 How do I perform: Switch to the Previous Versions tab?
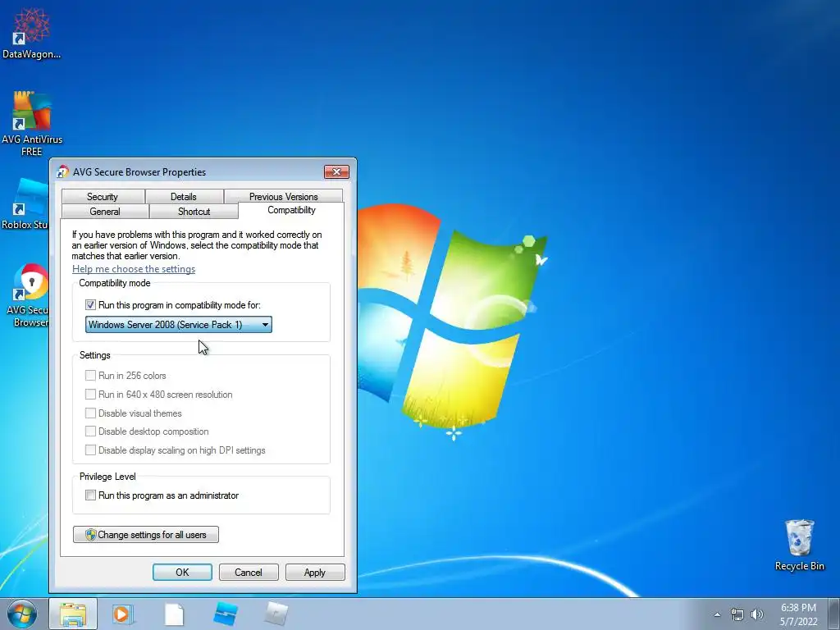click(283, 197)
